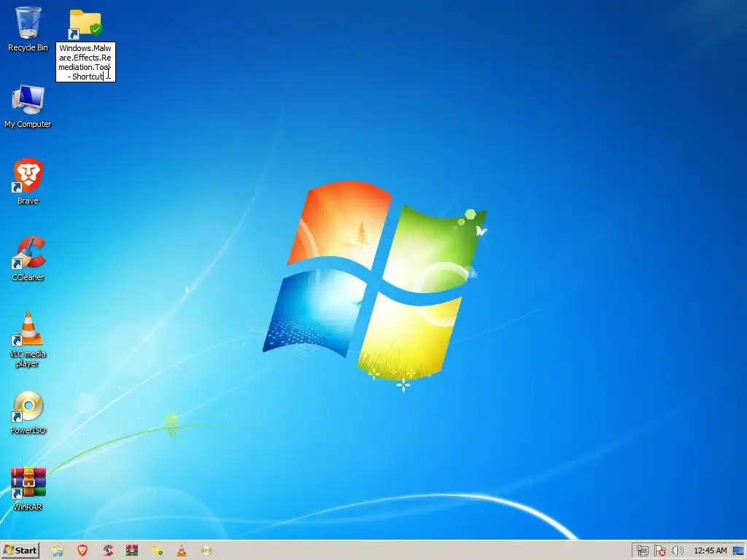Open the Action Center flag tray icon
This screenshot has width=747, height=560.
(x=659, y=551)
